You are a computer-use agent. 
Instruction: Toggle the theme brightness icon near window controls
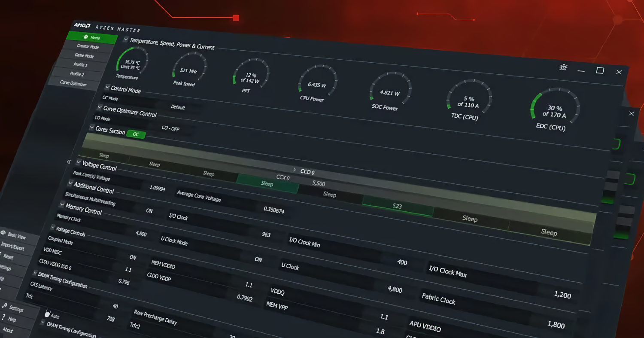(563, 67)
